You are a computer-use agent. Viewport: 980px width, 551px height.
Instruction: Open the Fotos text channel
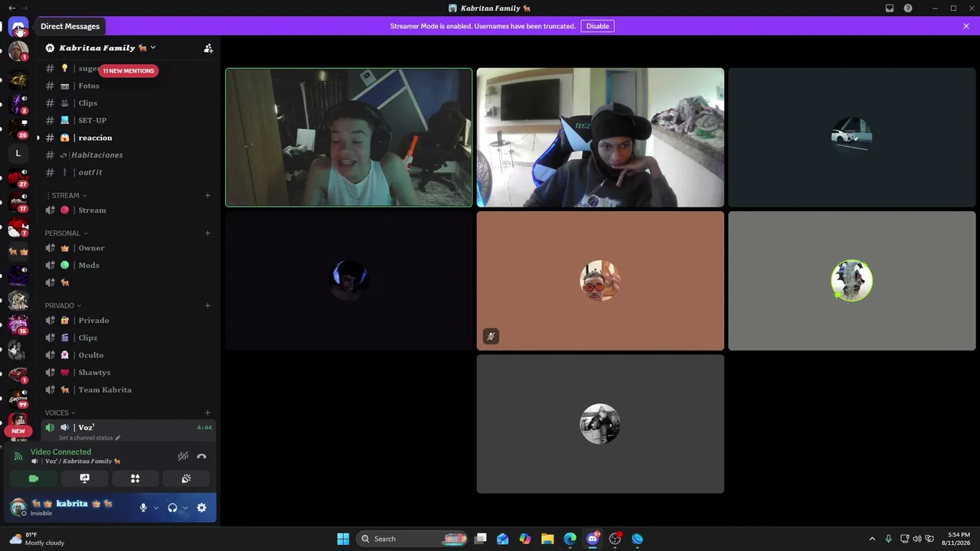click(128, 86)
